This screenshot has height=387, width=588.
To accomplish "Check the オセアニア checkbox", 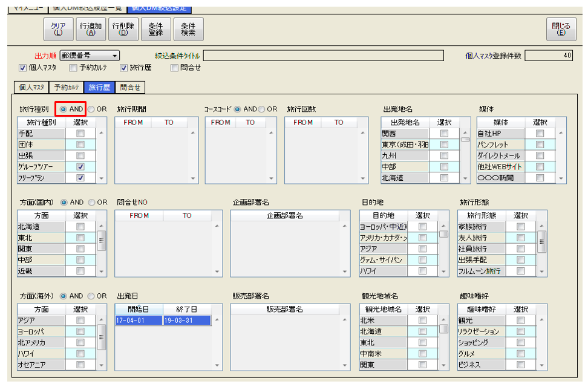I will coord(80,365).
